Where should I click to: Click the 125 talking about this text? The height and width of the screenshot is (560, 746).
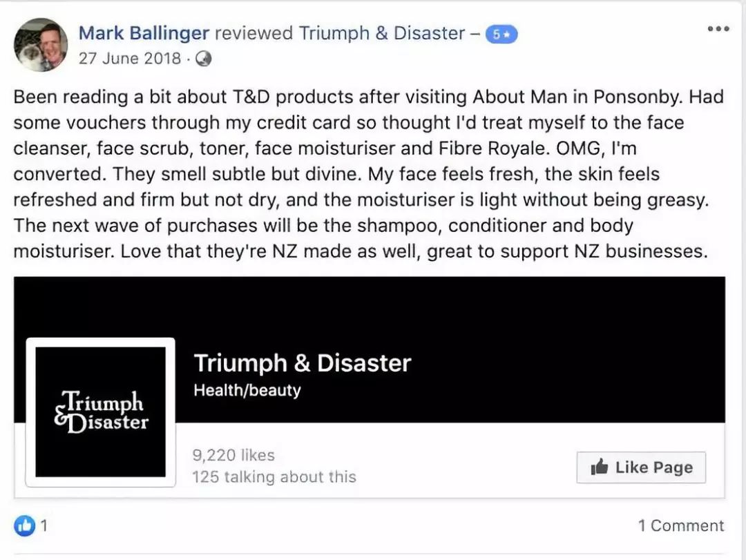(x=274, y=476)
